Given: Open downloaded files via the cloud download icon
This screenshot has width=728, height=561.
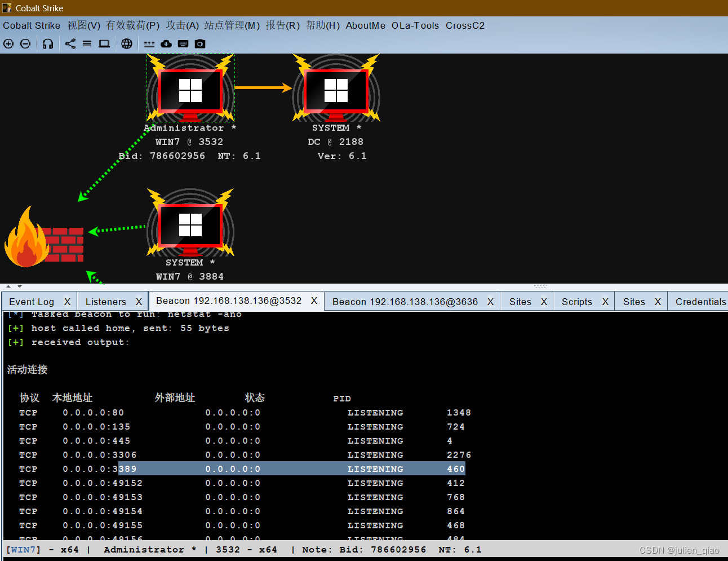Looking at the screenshot, I should pyautogui.click(x=166, y=43).
